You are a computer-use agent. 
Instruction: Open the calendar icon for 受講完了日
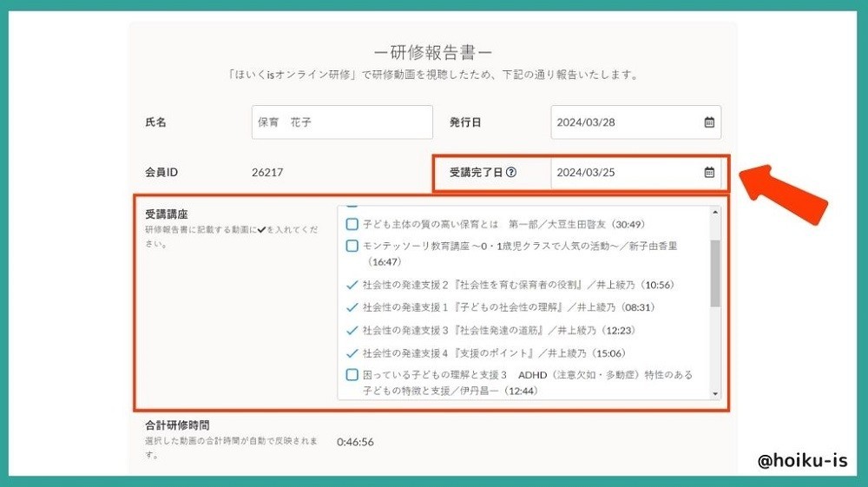click(x=709, y=172)
